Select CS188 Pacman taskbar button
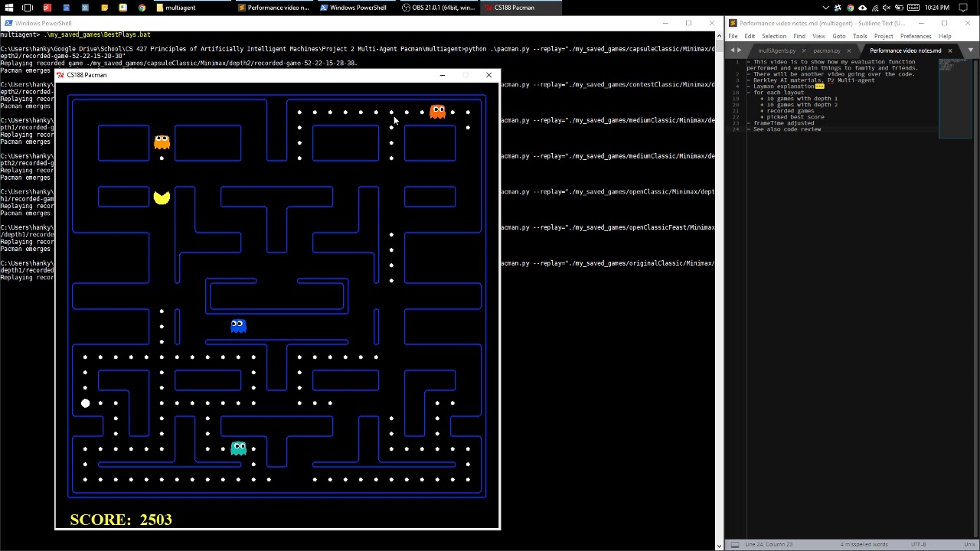Image resolution: width=980 pixels, height=551 pixels. point(521,8)
